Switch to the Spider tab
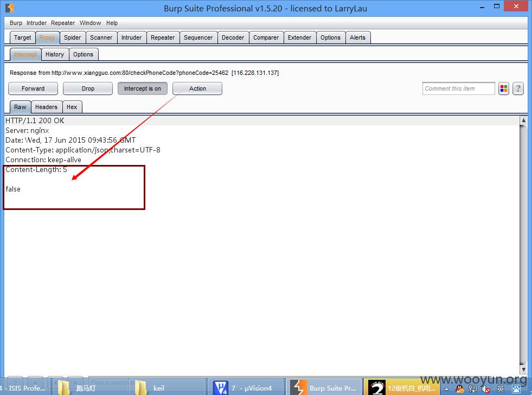 click(73, 37)
